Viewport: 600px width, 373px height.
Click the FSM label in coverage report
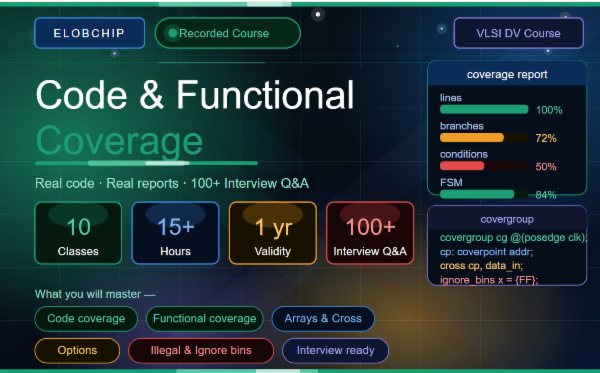pos(451,182)
